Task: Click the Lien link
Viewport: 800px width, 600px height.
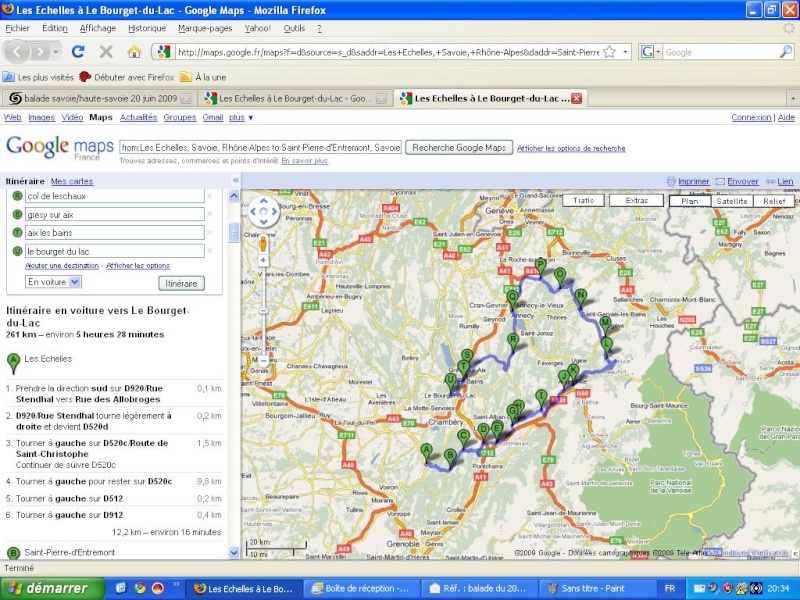Action: point(785,181)
